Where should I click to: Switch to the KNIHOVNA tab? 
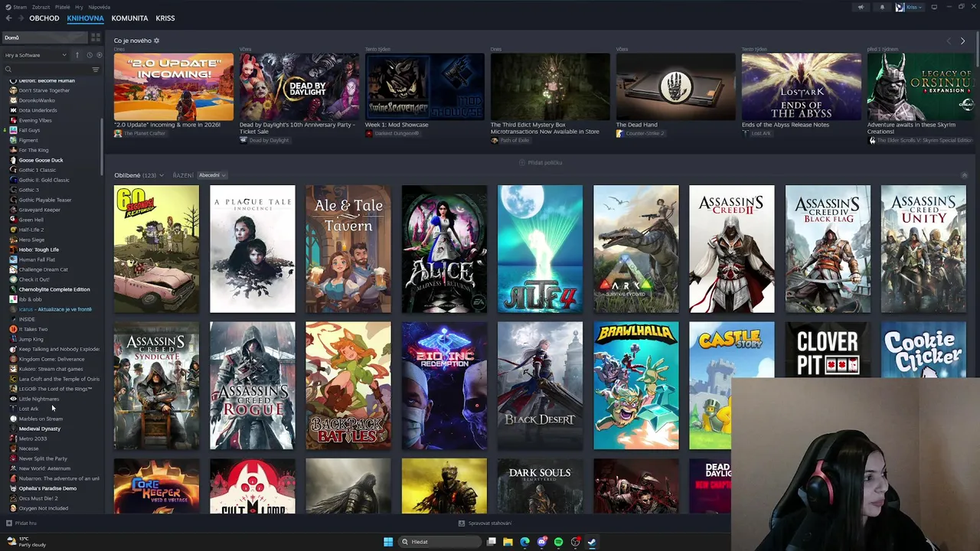[x=85, y=18]
